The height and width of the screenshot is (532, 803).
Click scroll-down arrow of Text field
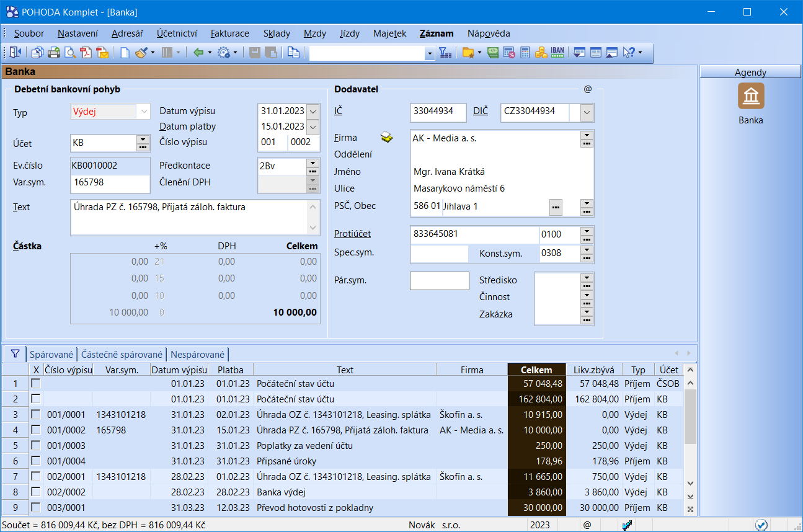[x=313, y=227]
